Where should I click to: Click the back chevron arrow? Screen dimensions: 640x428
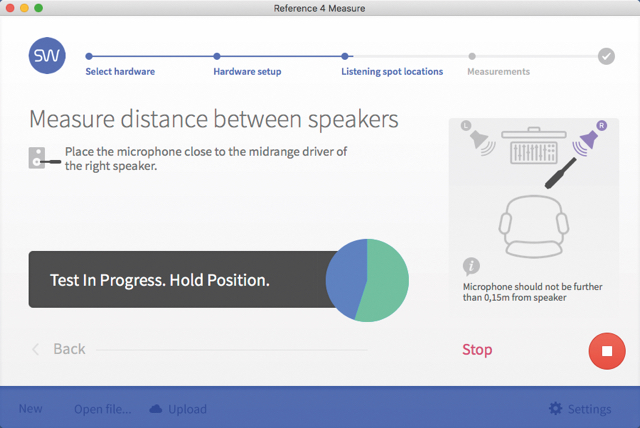(36, 349)
